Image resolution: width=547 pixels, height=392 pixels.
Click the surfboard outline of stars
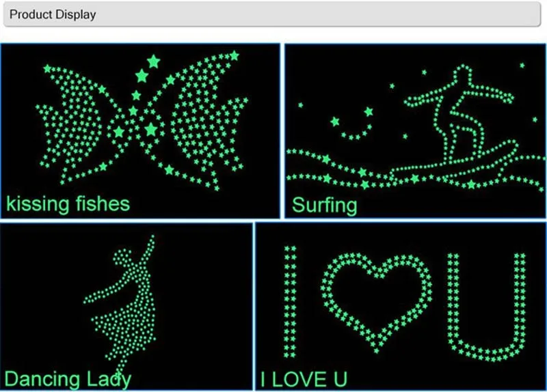click(x=453, y=160)
